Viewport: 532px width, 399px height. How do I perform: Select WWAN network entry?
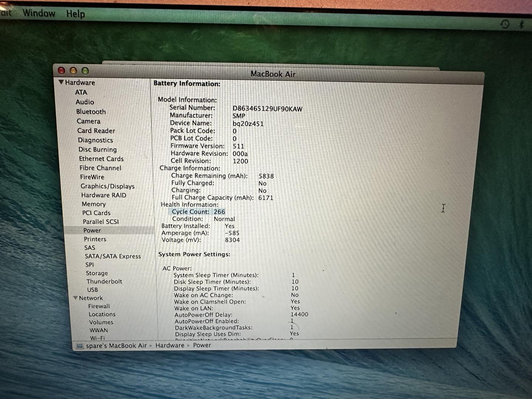pos(99,330)
